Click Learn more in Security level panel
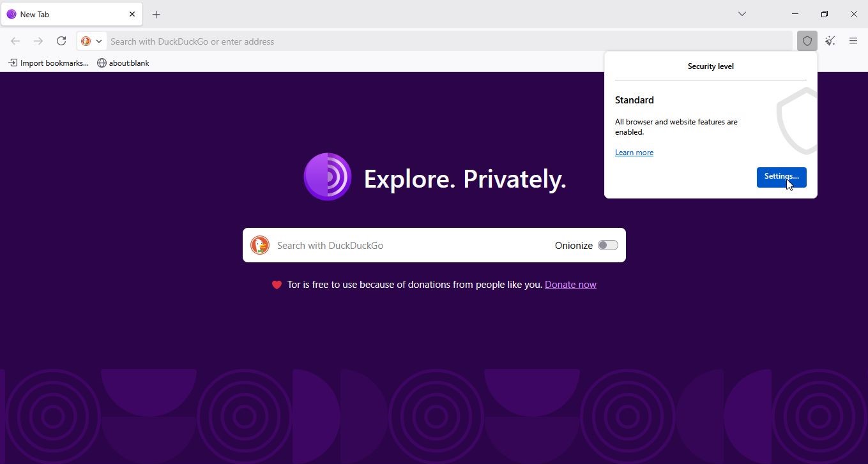Image resolution: width=868 pixels, height=464 pixels. 634,153
